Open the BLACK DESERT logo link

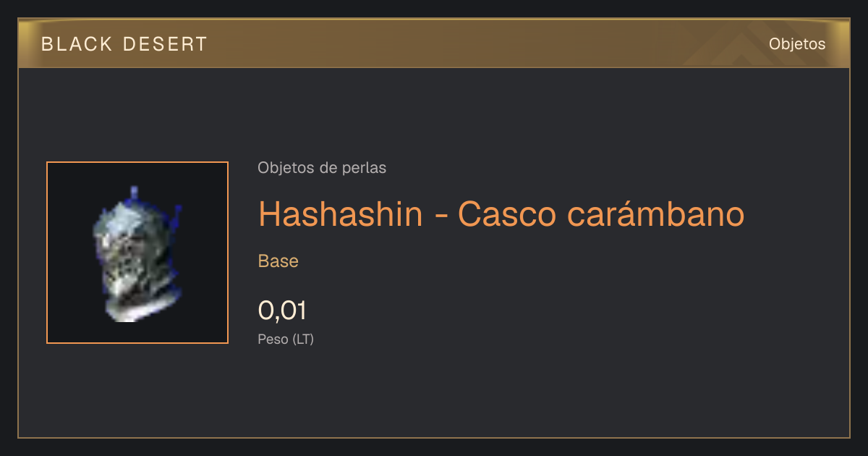click(124, 44)
